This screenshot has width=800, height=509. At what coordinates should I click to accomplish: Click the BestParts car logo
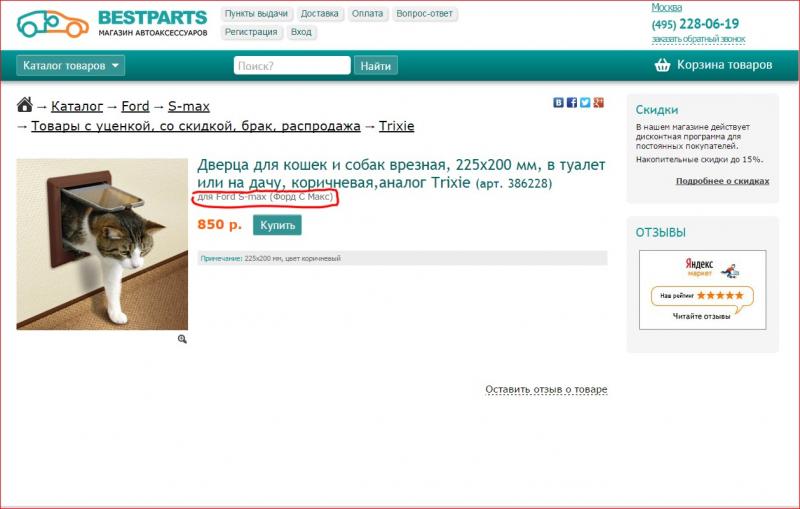[x=53, y=24]
